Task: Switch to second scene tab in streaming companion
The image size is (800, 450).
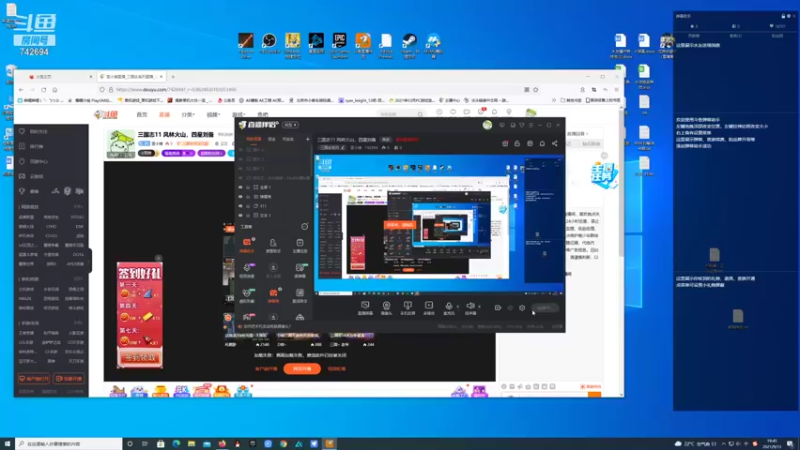Action: (272, 139)
